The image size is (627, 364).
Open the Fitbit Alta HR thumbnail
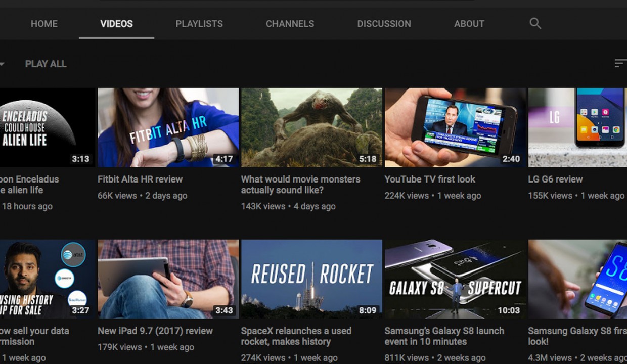click(168, 127)
